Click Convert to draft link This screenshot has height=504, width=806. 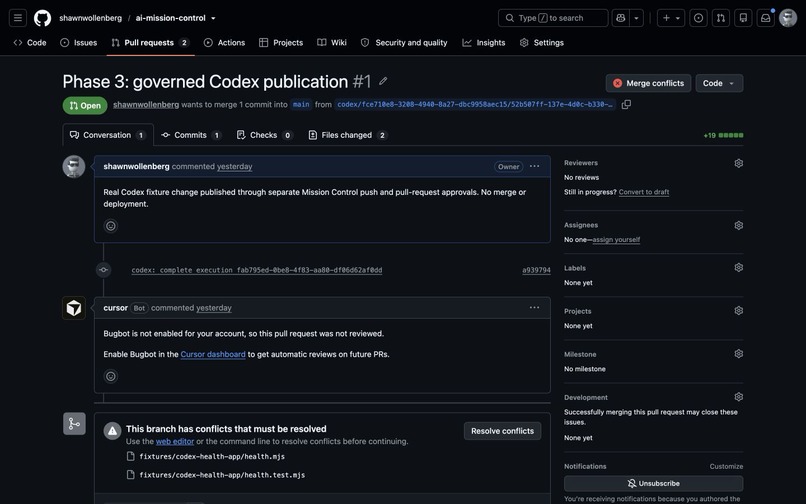point(644,192)
